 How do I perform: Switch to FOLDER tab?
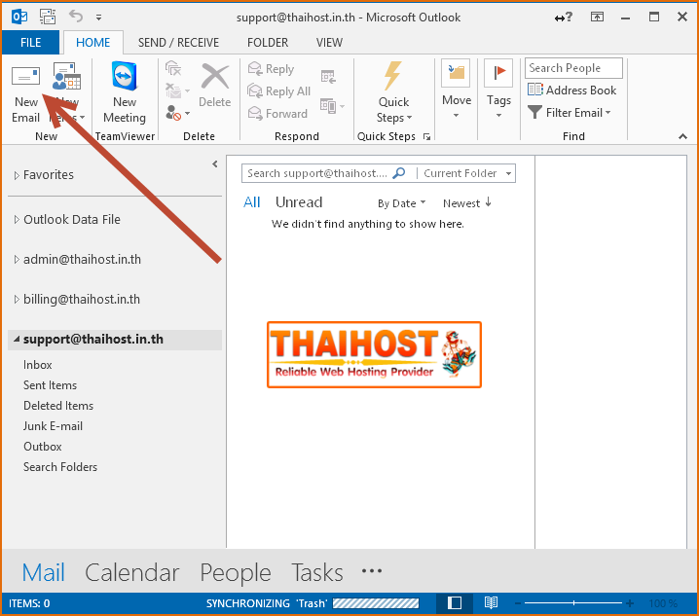268,43
